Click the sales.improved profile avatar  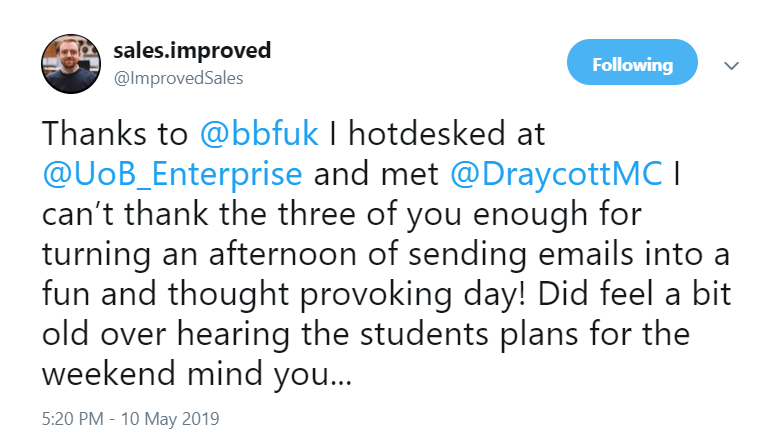70,66
